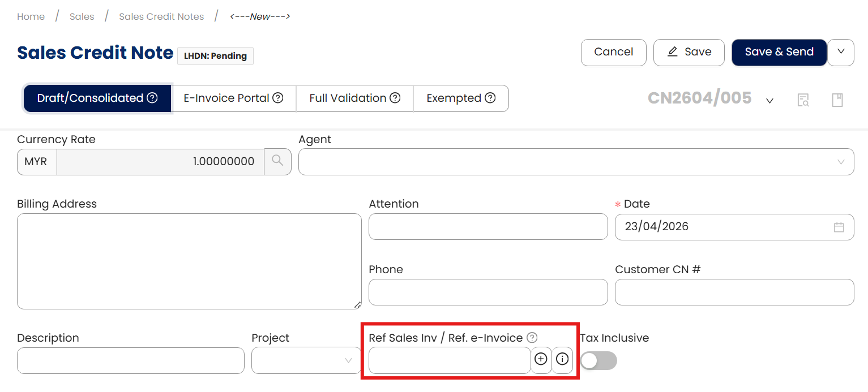
Task: Click the info icon beside Ref Sales Inv field
Action: [562, 359]
